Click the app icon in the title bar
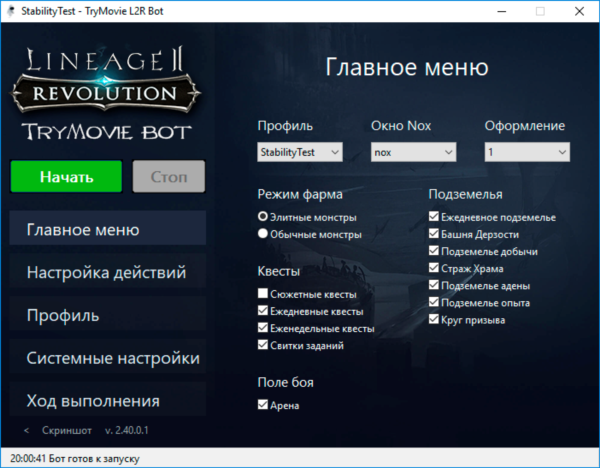This screenshot has height=468, width=600. pyautogui.click(x=11, y=11)
